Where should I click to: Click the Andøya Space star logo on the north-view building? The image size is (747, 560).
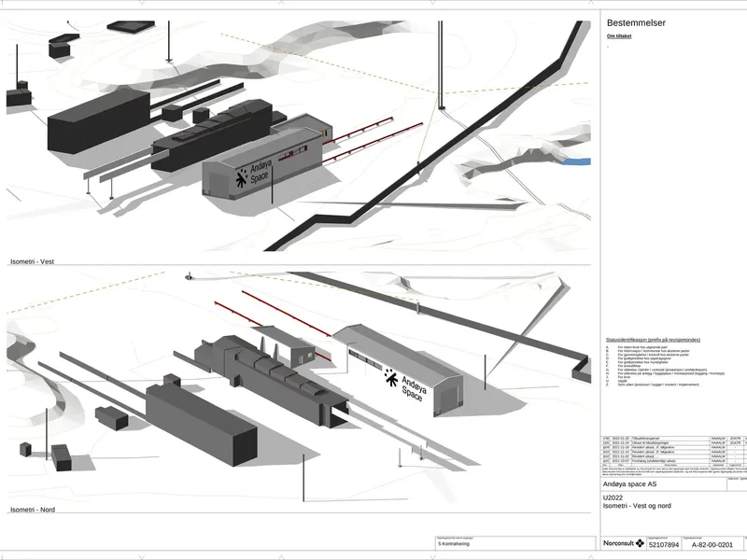click(x=391, y=378)
